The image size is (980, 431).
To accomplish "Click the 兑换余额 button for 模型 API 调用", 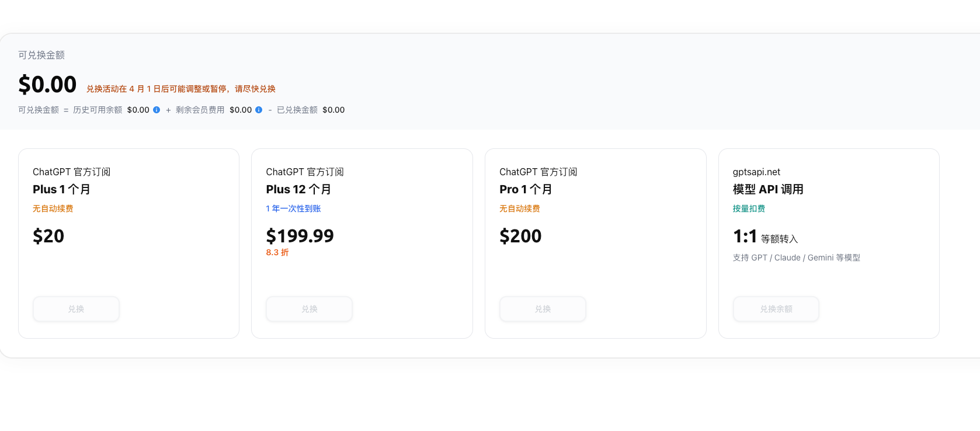I will [776, 309].
